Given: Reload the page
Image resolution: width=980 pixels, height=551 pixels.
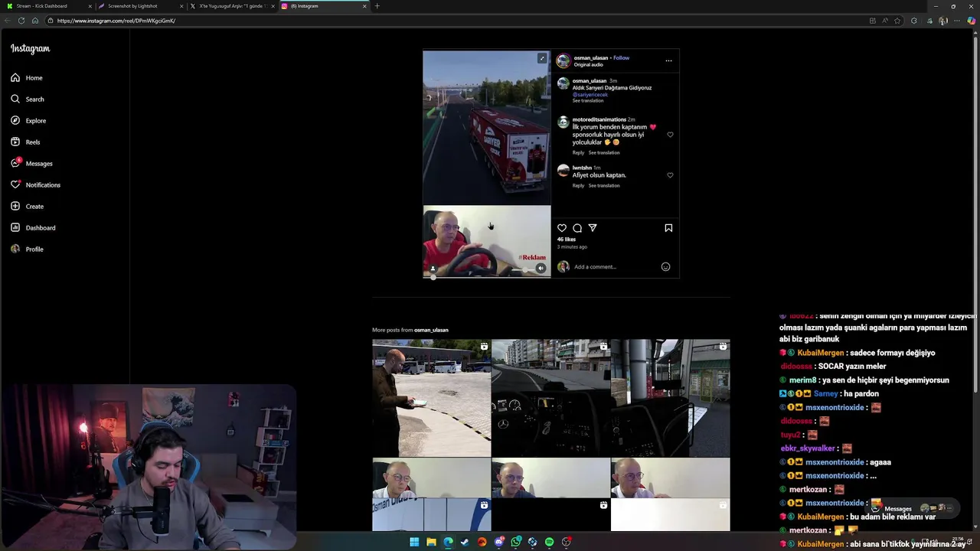Looking at the screenshot, I should click(21, 21).
